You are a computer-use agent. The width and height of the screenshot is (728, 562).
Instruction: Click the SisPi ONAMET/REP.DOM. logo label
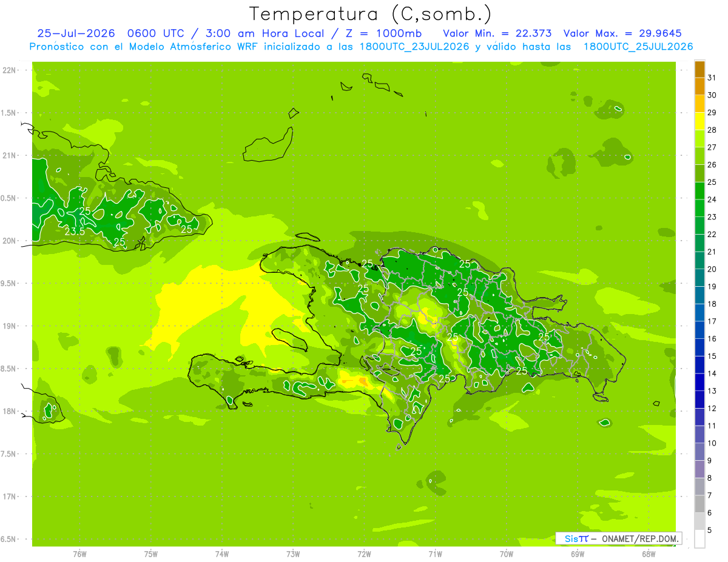pos(618,538)
